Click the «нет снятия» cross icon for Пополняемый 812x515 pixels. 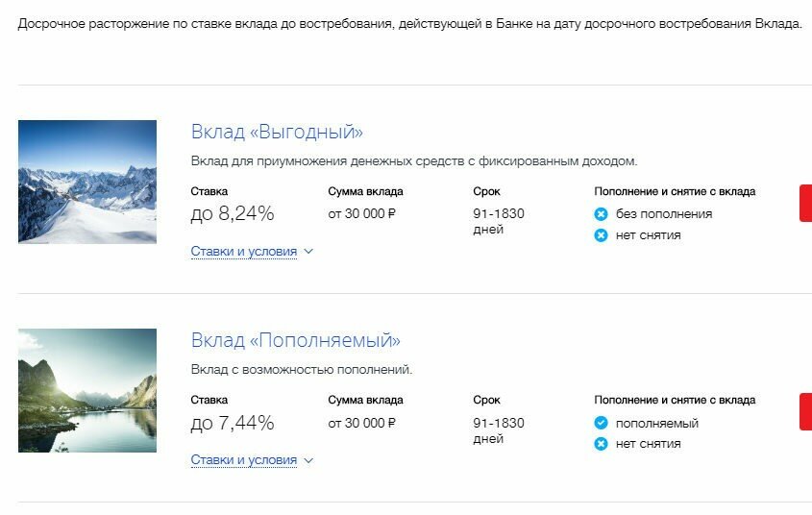pos(602,444)
